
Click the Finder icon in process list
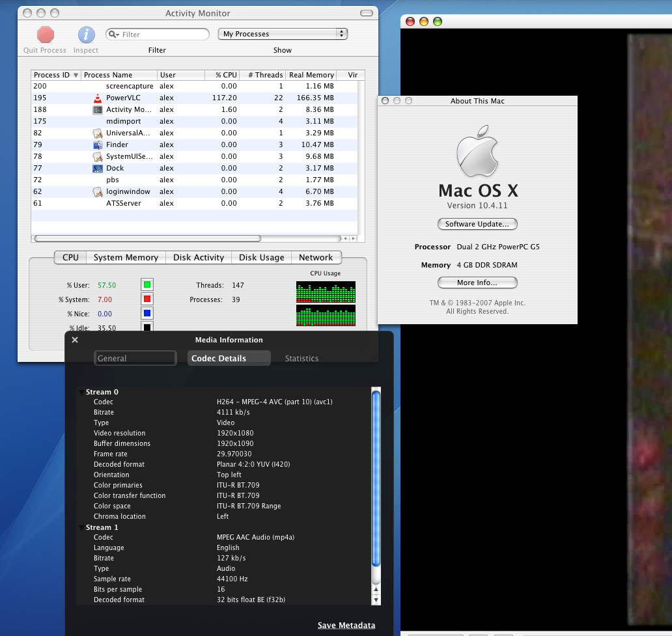(98, 145)
